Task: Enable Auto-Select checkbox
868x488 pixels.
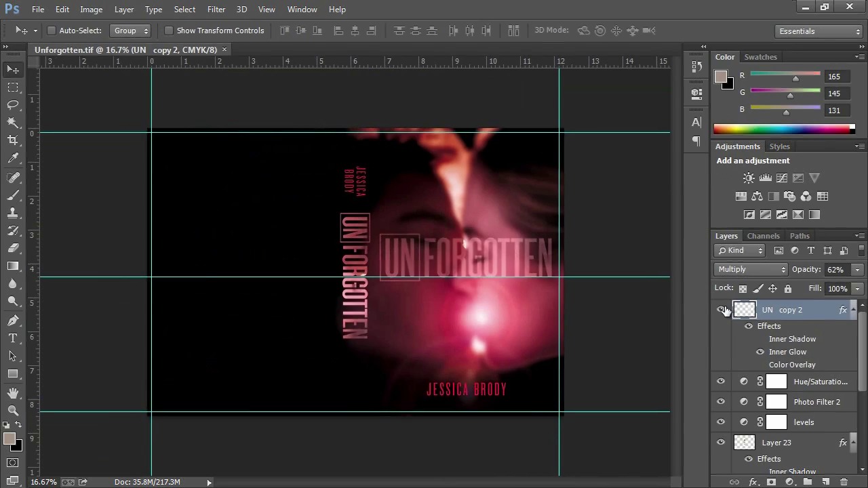Action: click(51, 30)
